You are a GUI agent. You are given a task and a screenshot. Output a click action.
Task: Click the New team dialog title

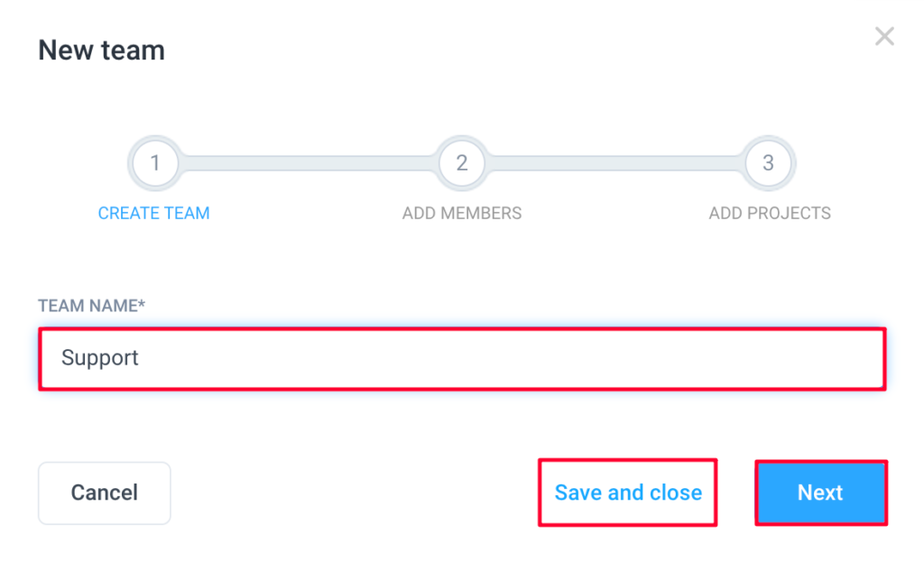pos(101,51)
